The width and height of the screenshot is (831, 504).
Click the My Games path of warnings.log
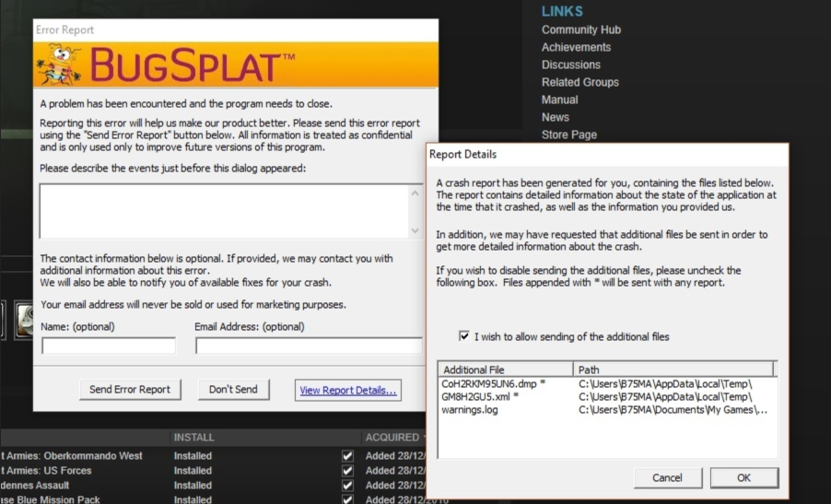tap(673, 410)
